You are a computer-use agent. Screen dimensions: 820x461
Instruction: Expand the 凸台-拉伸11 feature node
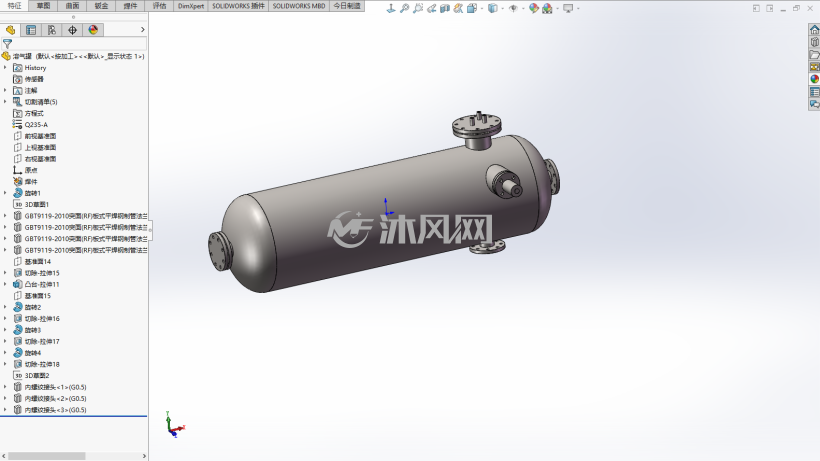[x=5, y=284]
